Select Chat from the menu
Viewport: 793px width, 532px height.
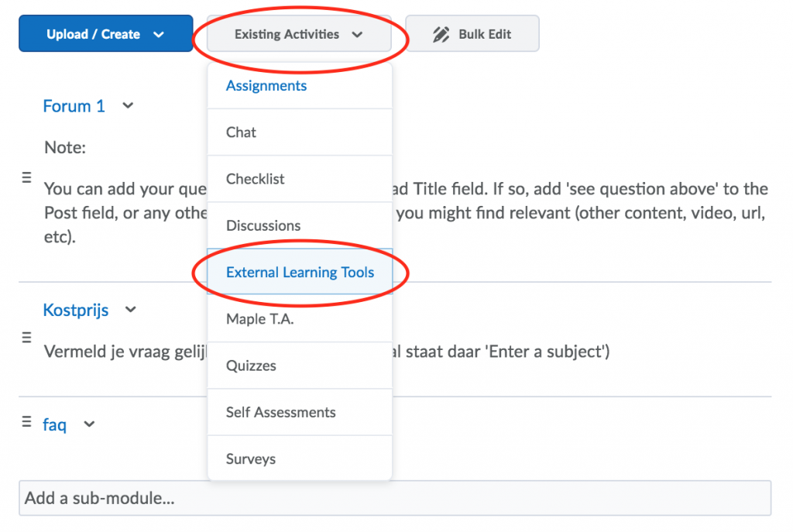[241, 132]
